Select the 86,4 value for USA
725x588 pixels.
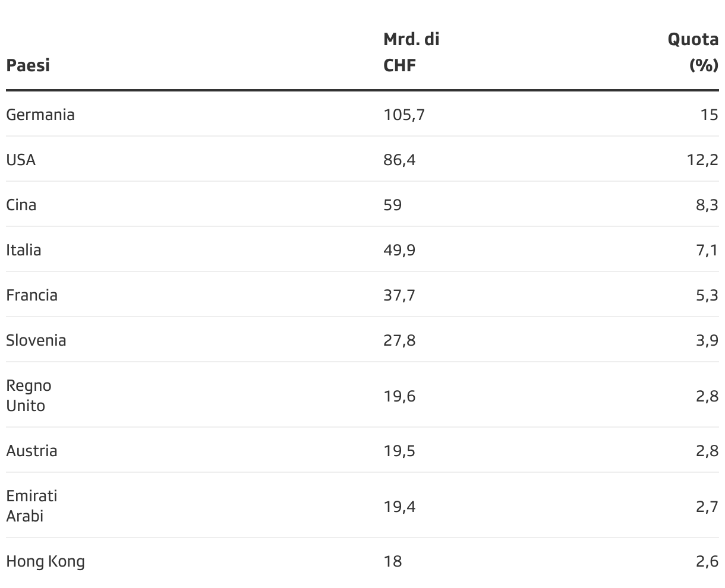(399, 159)
